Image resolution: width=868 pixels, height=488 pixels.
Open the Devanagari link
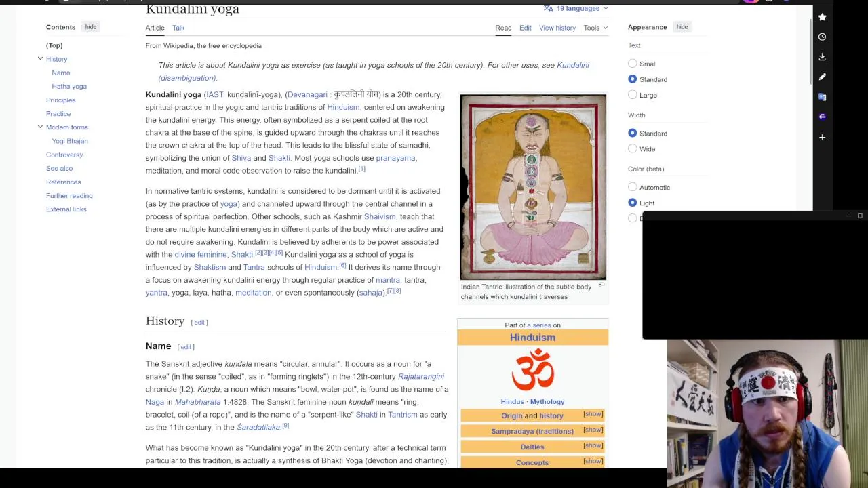(x=307, y=94)
